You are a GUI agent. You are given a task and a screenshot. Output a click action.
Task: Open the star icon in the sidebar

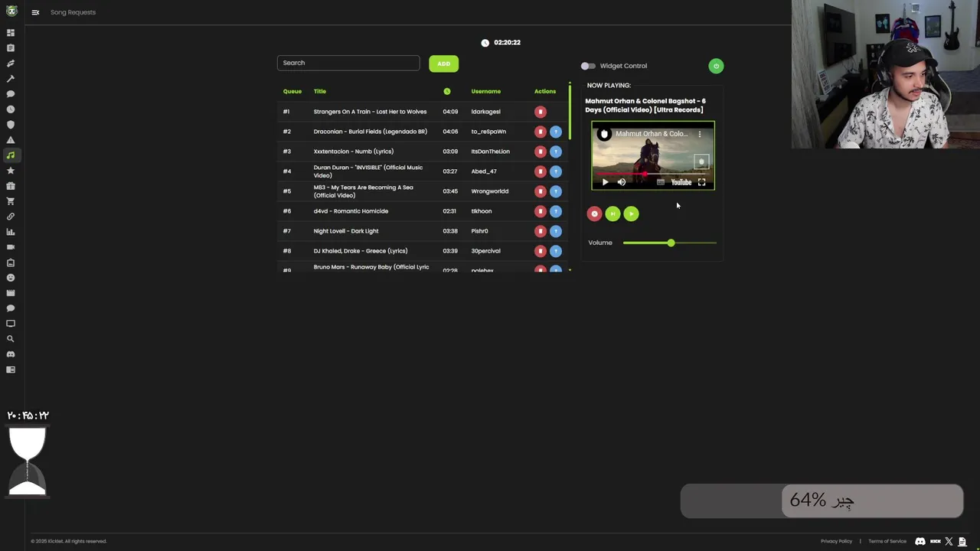point(11,171)
